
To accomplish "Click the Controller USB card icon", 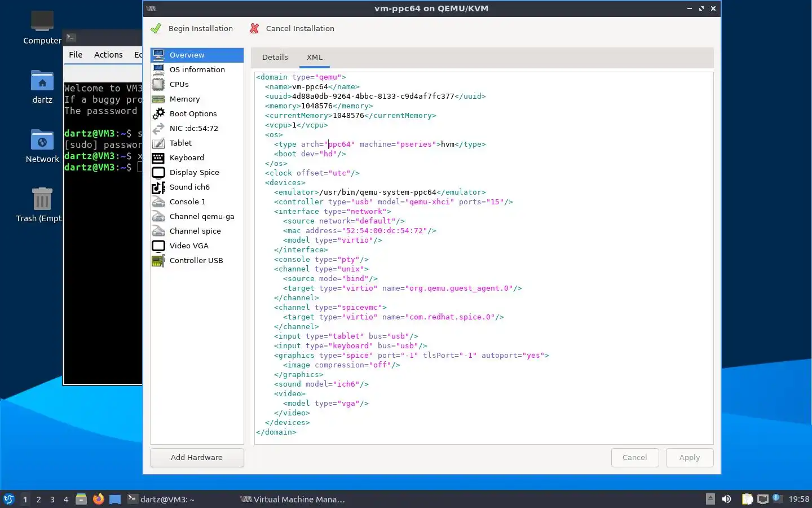I will (x=158, y=260).
